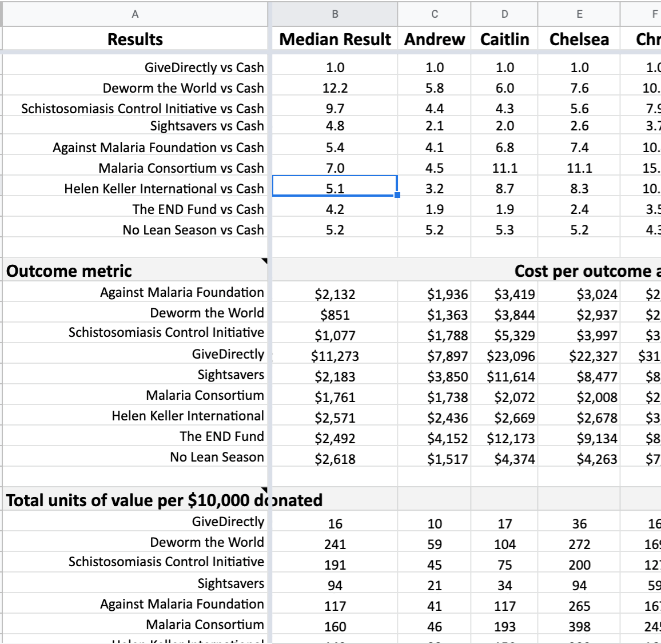Click Chelsea's 272 Deworm the World units

coord(579,544)
